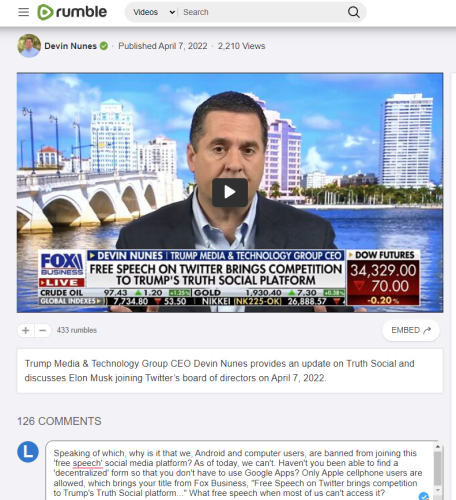Image resolution: width=456 pixels, height=500 pixels.
Task: Expand the Videos search type dropdown
Action: [x=154, y=12]
